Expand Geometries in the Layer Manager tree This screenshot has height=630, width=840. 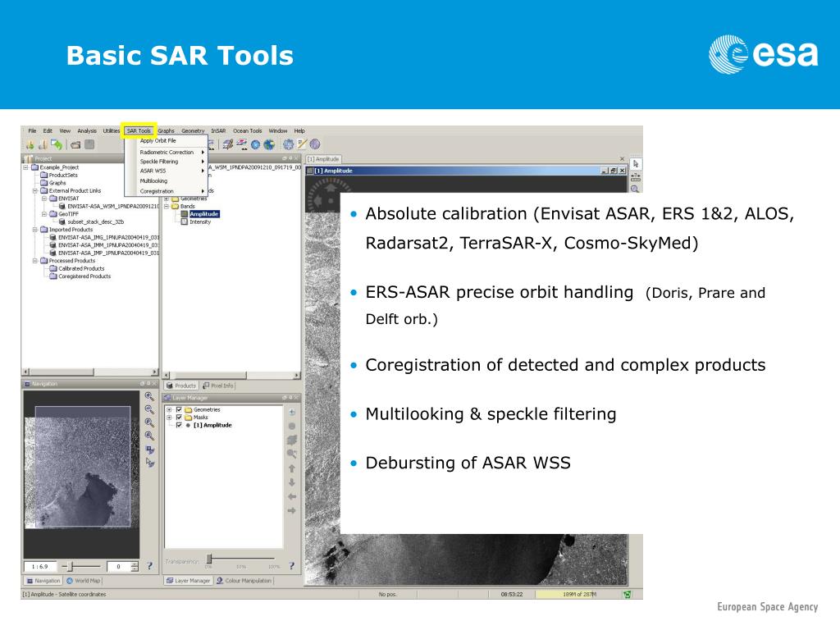click(x=169, y=410)
